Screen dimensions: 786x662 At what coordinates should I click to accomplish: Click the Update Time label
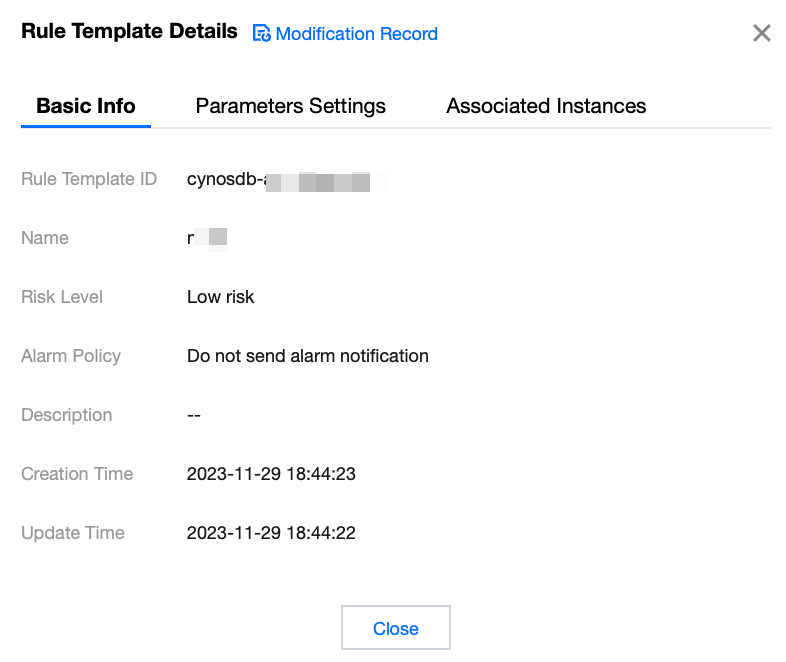[73, 533]
